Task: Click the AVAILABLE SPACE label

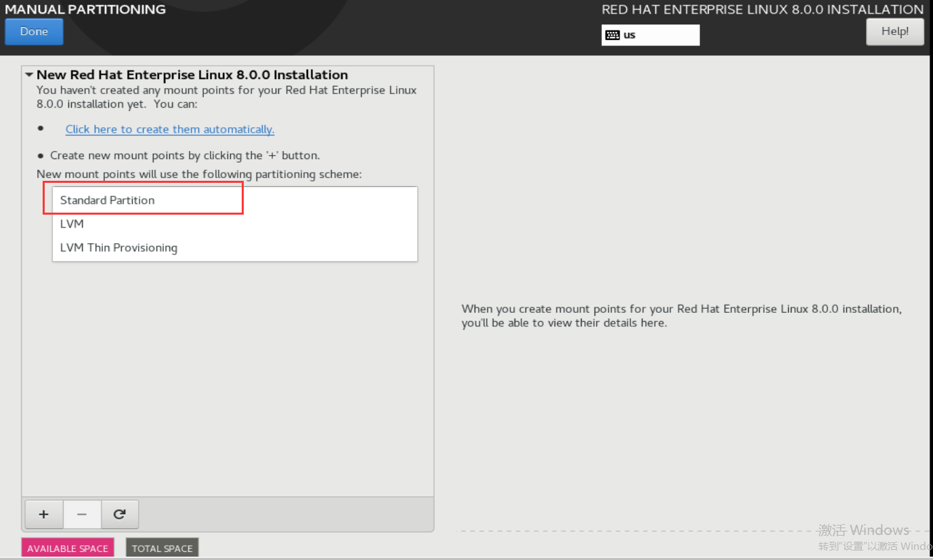Action: coord(68,548)
